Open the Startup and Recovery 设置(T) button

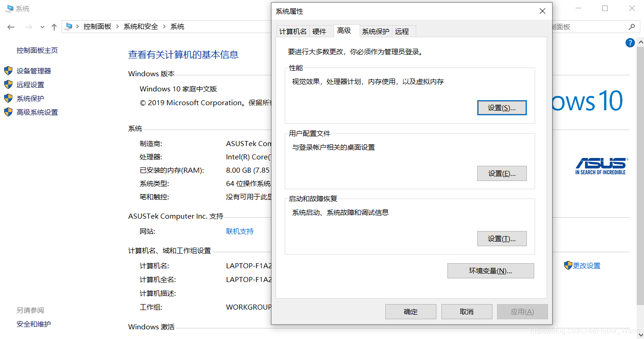[502, 239]
